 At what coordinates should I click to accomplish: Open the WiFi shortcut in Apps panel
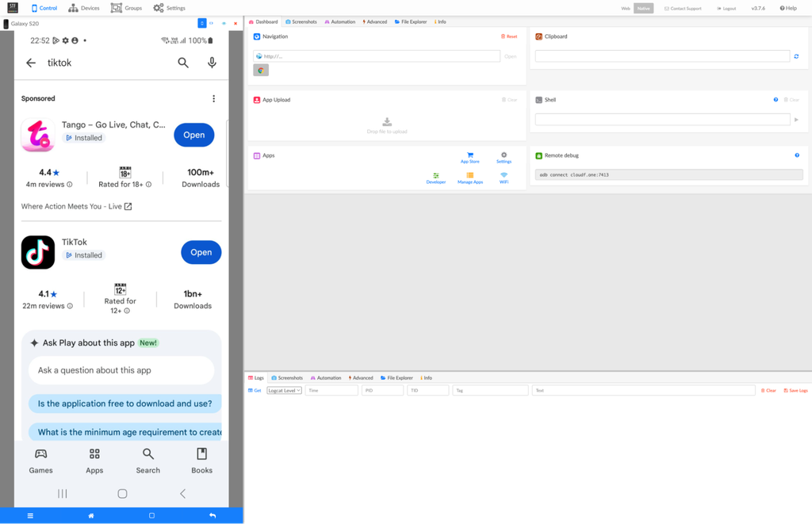click(504, 178)
